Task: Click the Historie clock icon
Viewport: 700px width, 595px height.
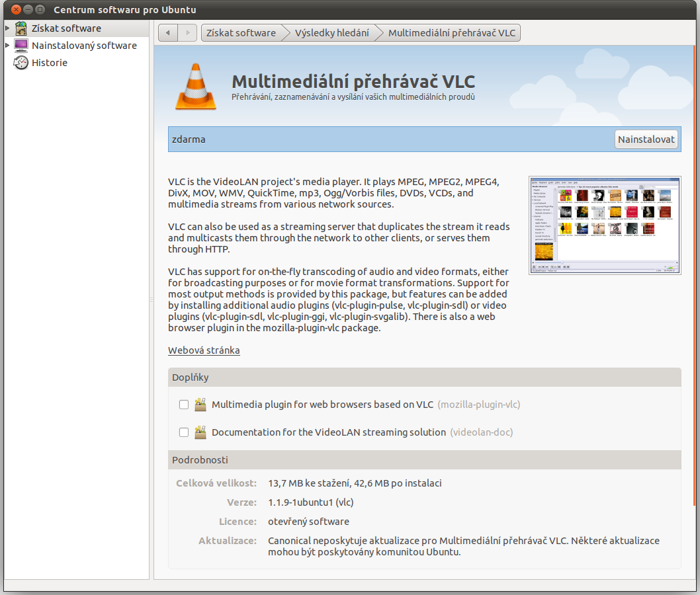Action: click(21, 63)
